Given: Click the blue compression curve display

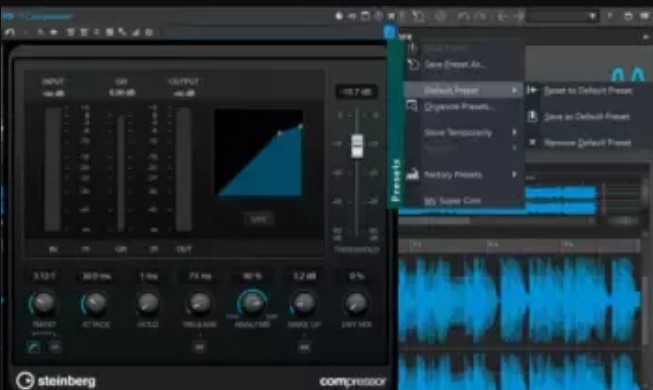Looking at the screenshot, I should (x=259, y=152).
